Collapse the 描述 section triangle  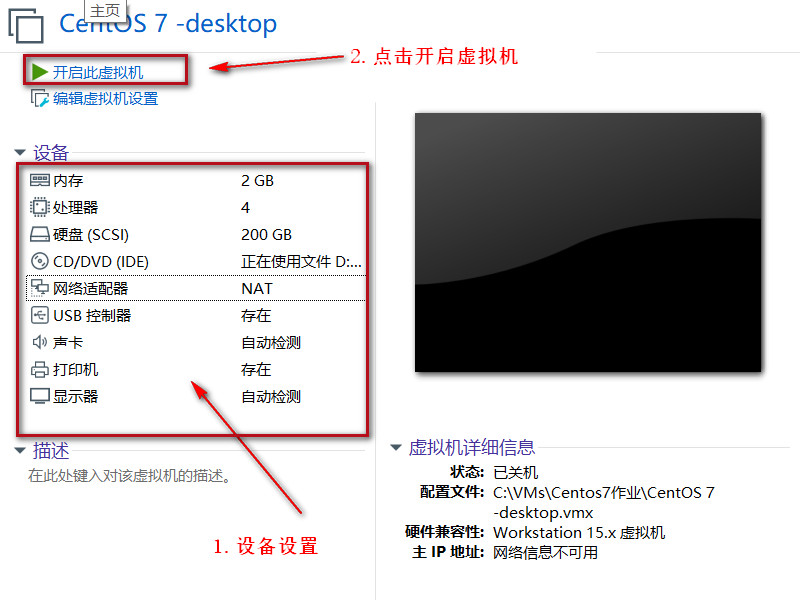click(x=20, y=450)
